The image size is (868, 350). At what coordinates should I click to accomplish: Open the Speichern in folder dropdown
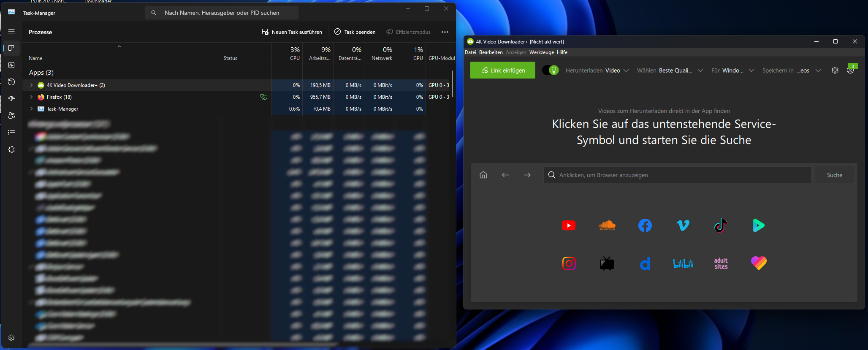pyautogui.click(x=792, y=71)
